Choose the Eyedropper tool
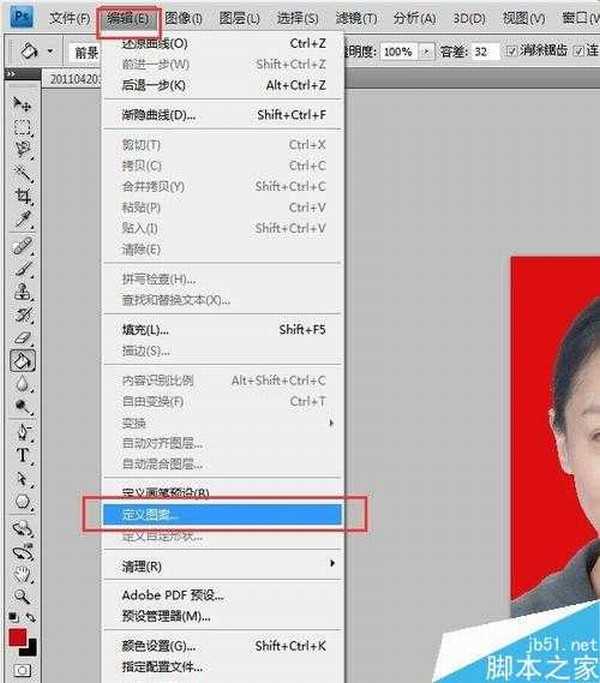Image resolution: width=600 pixels, height=683 pixels. [x=22, y=218]
